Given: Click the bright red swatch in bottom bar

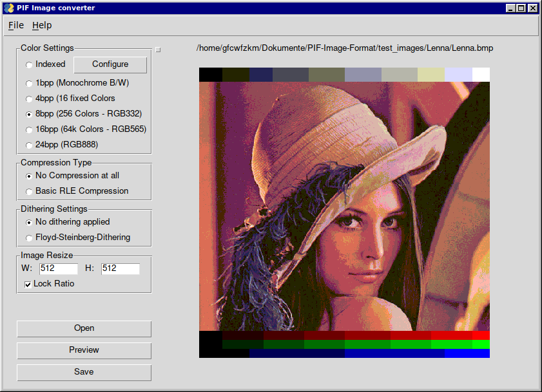Looking at the screenshot, I should click(x=481, y=335).
